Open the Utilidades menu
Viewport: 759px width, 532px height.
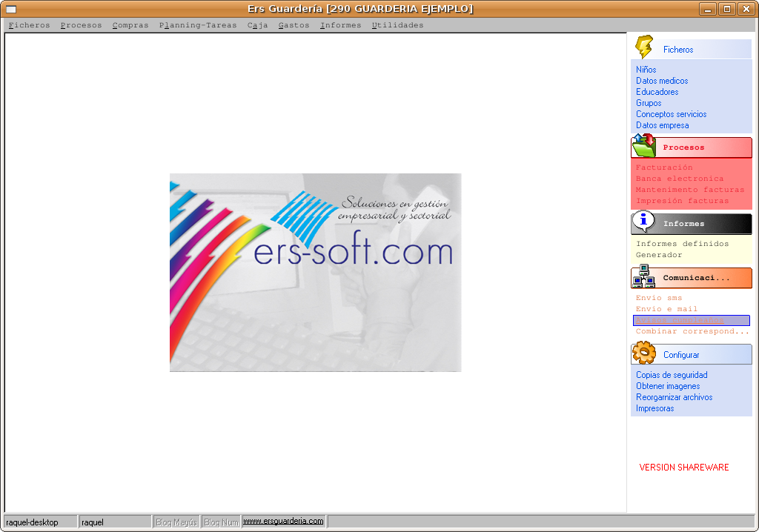(x=397, y=25)
